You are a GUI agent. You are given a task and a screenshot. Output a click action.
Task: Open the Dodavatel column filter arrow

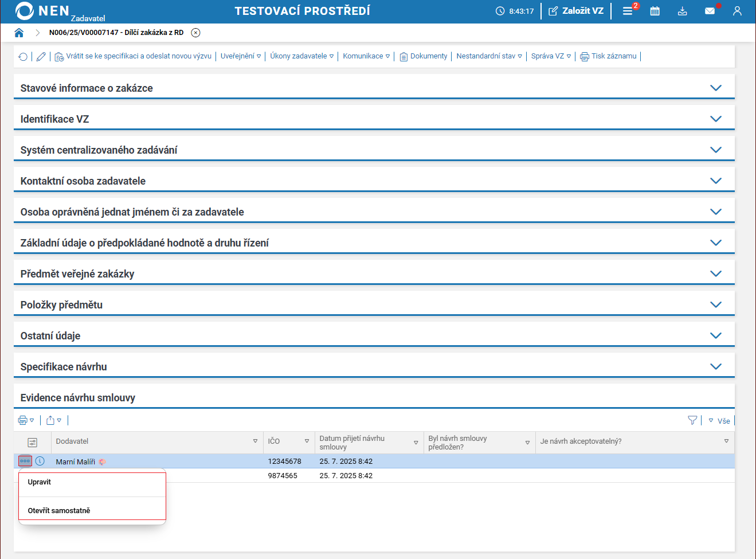[255, 441]
